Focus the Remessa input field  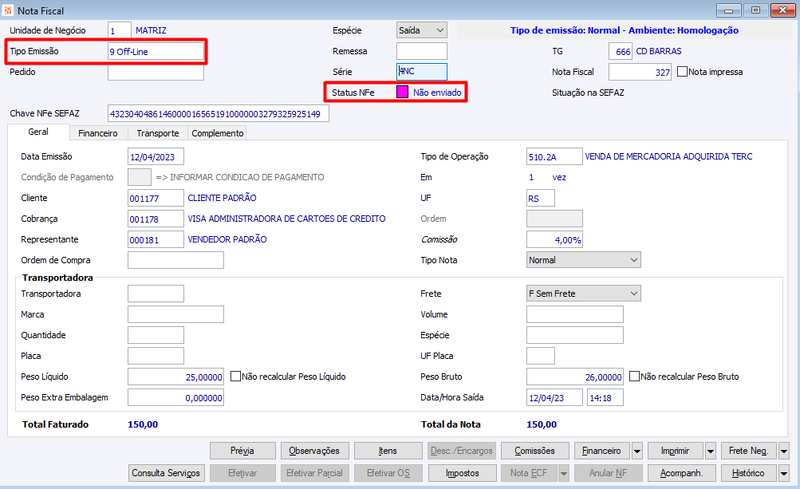421,51
